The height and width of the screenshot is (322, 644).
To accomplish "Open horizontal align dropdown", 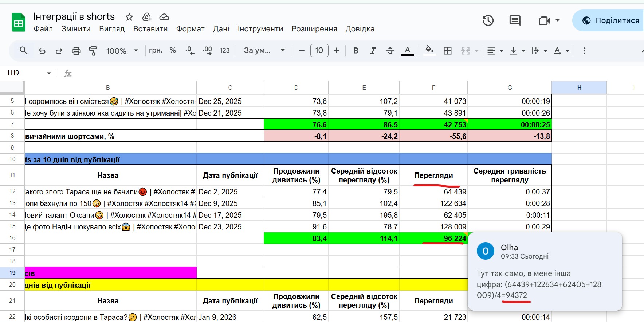I will (x=495, y=51).
